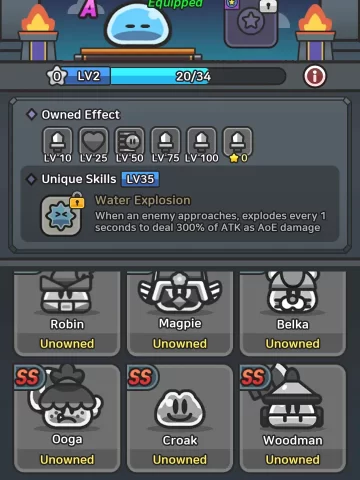The width and height of the screenshot is (360, 480).
Task: Tap the LV 75 sword effect icon
Action: click(x=166, y=142)
